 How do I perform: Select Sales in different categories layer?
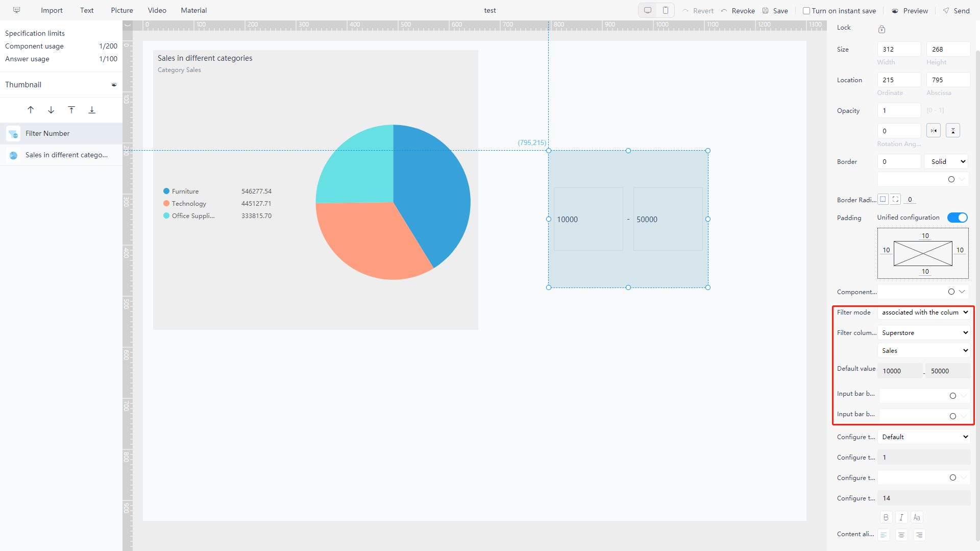(x=61, y=155)
